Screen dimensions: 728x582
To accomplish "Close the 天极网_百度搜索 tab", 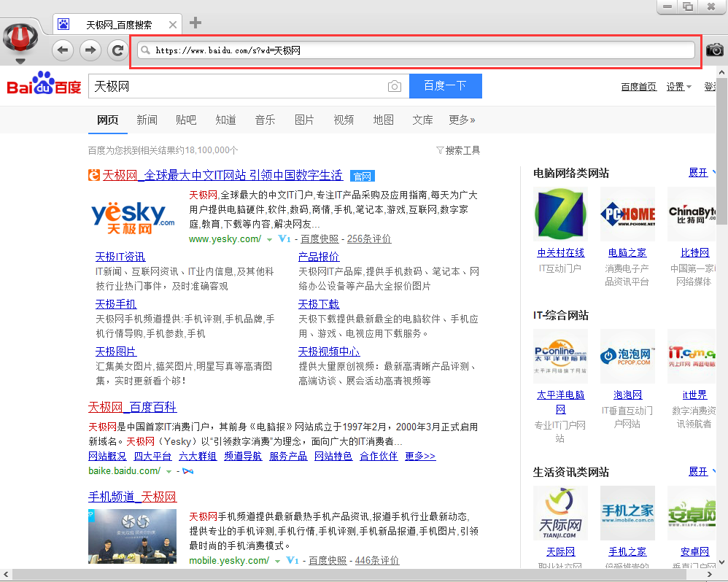I will tap(173, 25).
